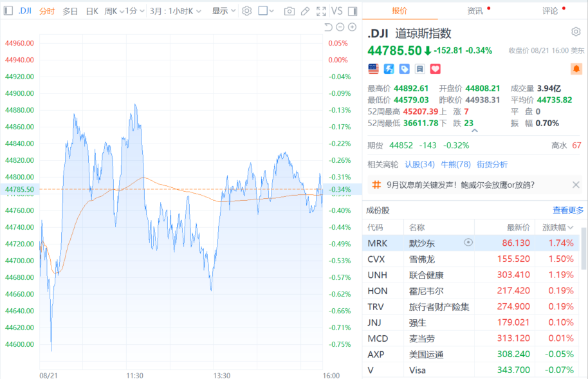Open VS comparison tool
The height and width of the screenshot is (379, 588).
tap(336, 11)
